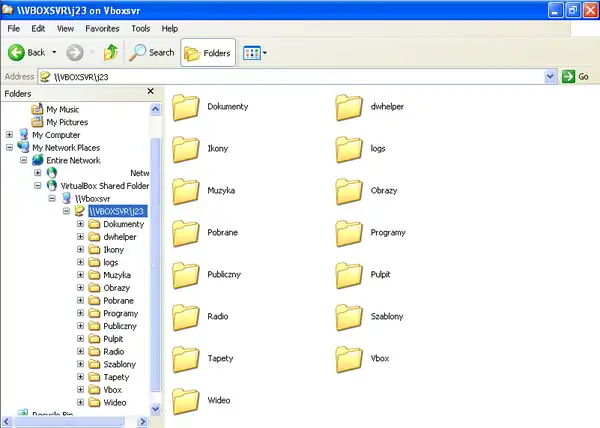Click the Go button
Viewport: 600px width, 428px height.
coord(576,76)
